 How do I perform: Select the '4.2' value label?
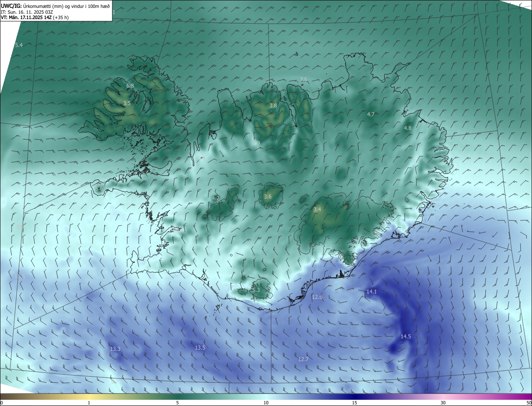pyautogui.click(x=216, y=198)
